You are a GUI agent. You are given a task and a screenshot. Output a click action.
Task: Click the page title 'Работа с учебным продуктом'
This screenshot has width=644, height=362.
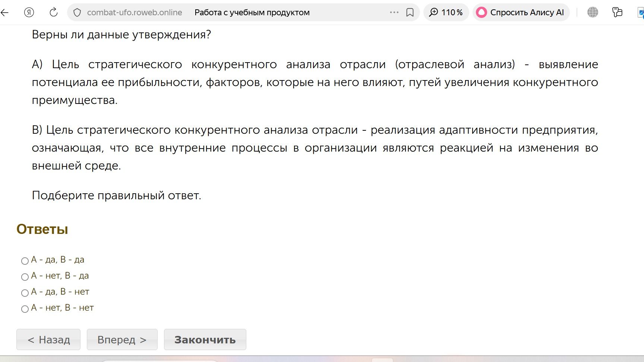pyautogui.click(x=252, y=12)
